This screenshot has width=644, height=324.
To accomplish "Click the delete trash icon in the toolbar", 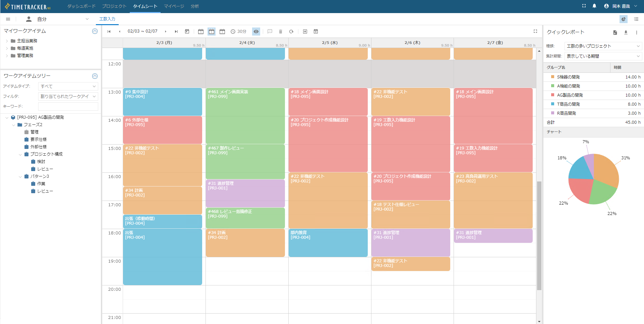I will click(281, 32).
